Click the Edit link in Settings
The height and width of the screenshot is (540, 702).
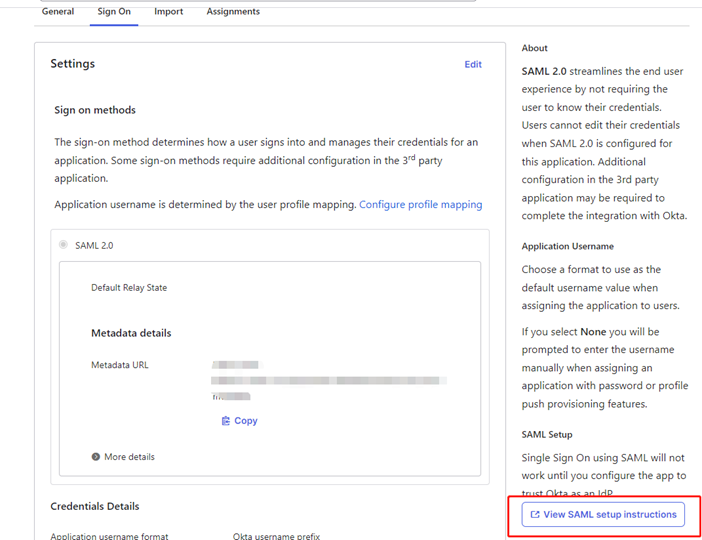[x=473, y=64]
